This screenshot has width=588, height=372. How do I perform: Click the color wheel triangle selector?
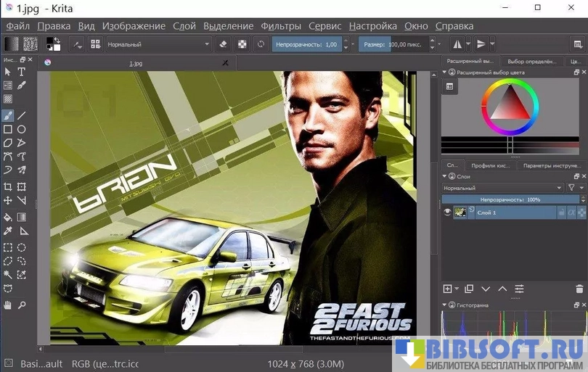coord(512,107)
